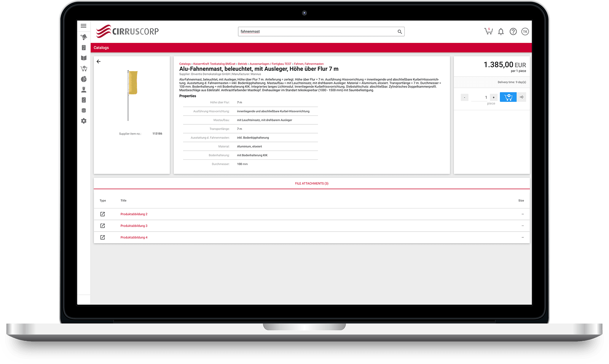Screen dimensions: 609x364
Task: Increase quantity with the plus button
Action: pos(494,97)
